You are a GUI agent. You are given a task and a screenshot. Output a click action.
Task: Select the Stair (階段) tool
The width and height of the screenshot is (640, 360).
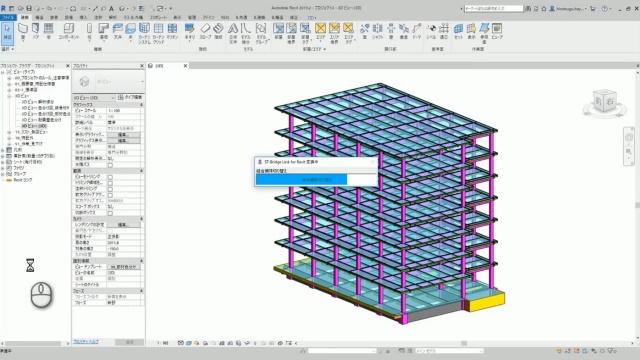point(219,31)
